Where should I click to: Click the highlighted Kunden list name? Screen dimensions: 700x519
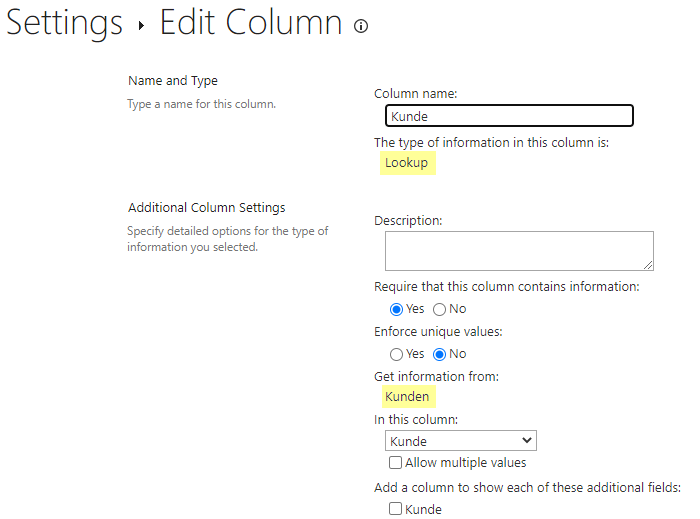point(407,397)
